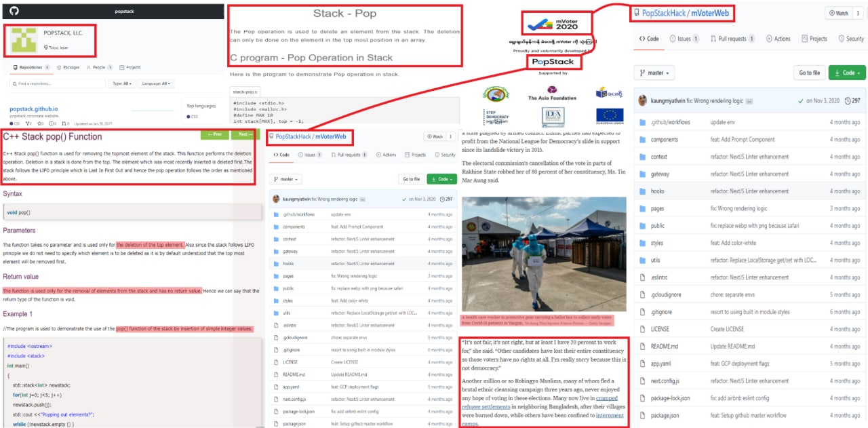Click file icon beside LICENSE in larger repo view

(644, 329)
